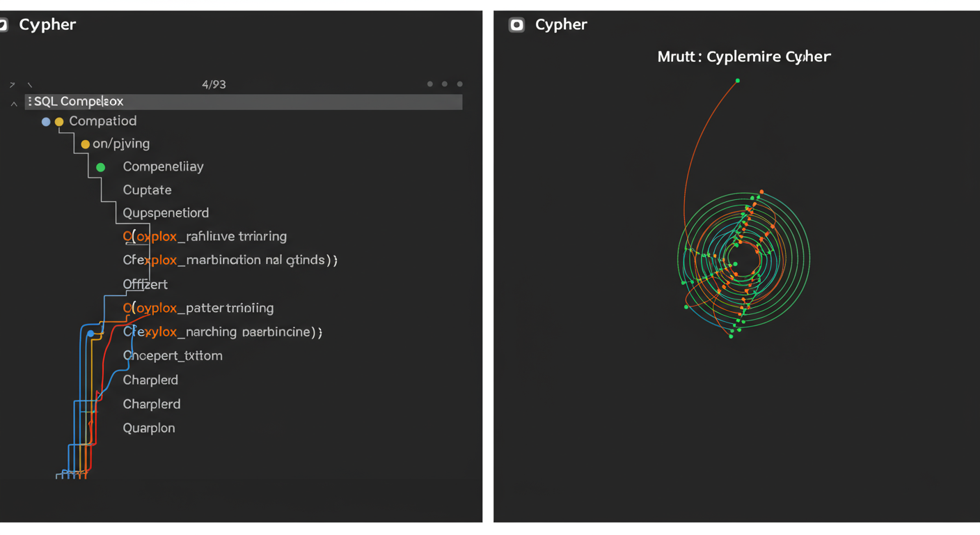980x535 pixels.
Task: Click the three-dot overflow menu above tree
Action: 445,84
